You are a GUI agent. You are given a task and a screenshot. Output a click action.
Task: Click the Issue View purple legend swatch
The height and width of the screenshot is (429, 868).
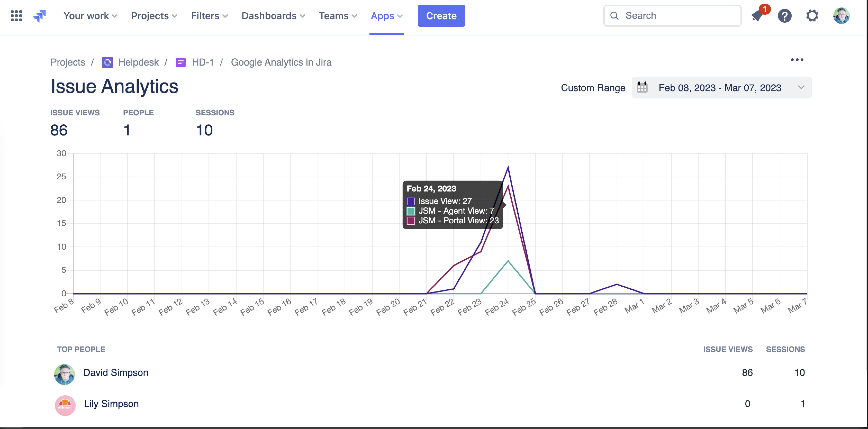[411, 201]
